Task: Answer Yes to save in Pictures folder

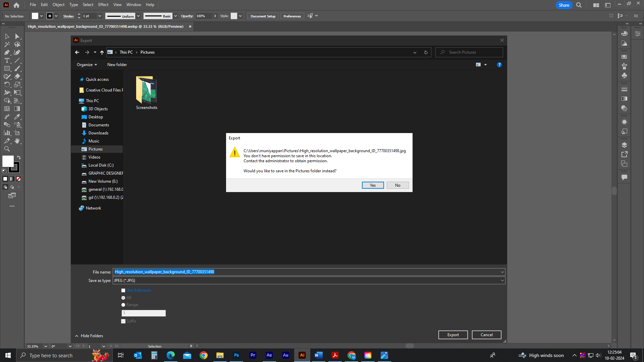Action: (373, 185)
